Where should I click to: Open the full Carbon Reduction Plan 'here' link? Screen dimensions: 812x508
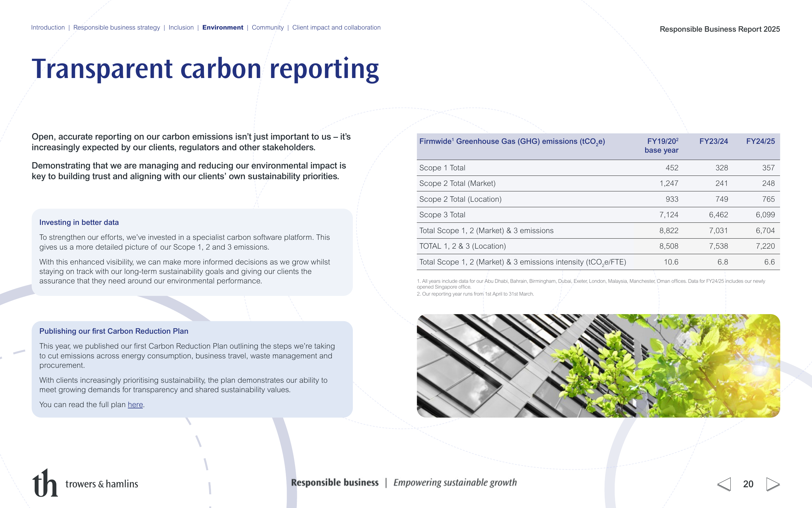pyautogui.click(x=135, y=404)
